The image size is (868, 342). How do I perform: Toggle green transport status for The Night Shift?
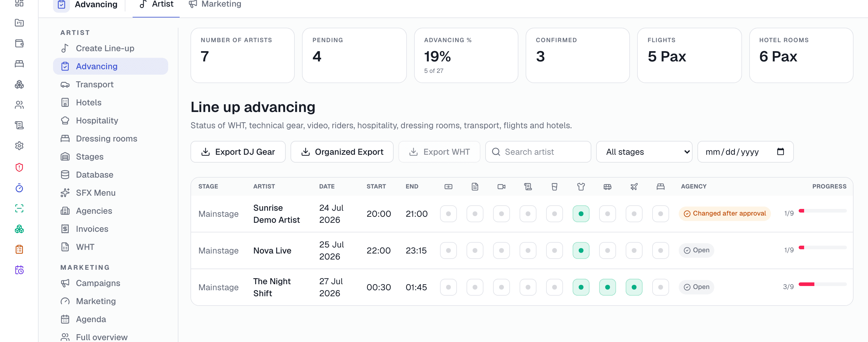pyautogui.click(x=607, y=287)
